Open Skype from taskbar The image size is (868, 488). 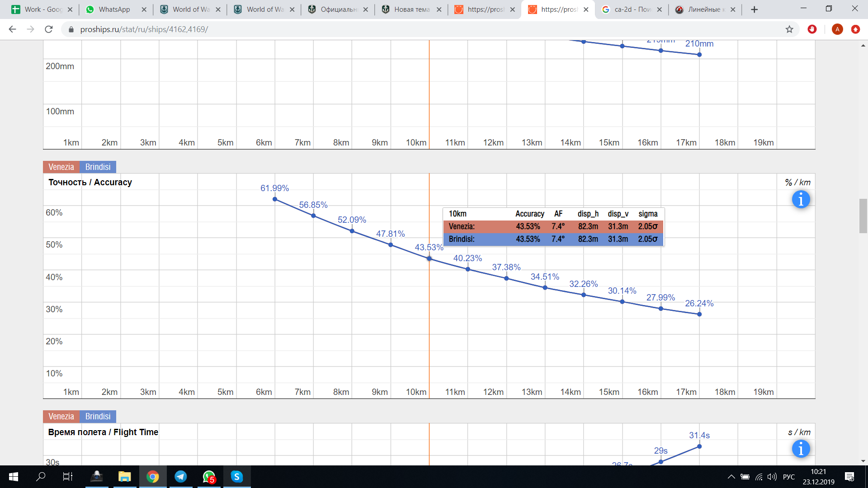[237, 477]
